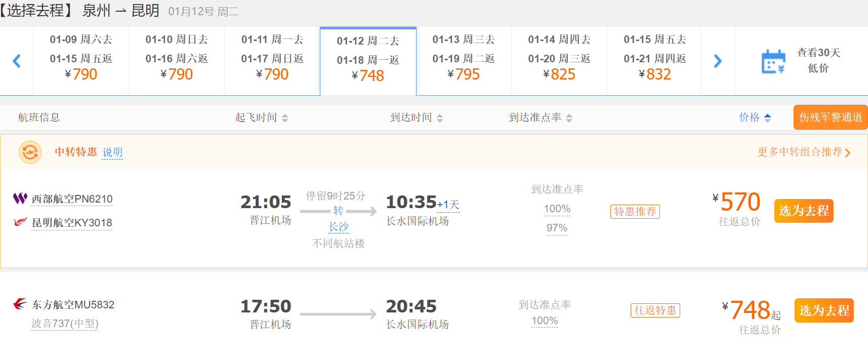Click the China Eastern airline logo
This screenshot has width=868, height=357.
pyautogui.click(x=20, y=304)
